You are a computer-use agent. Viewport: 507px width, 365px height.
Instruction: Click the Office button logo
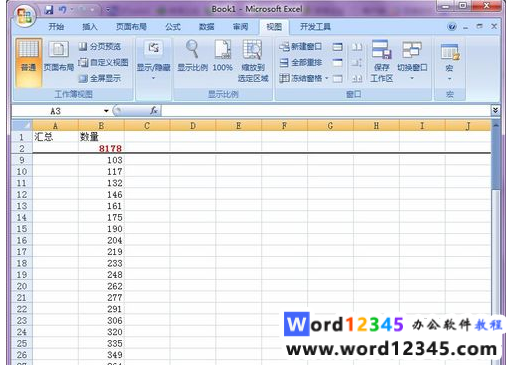point(25,16)
